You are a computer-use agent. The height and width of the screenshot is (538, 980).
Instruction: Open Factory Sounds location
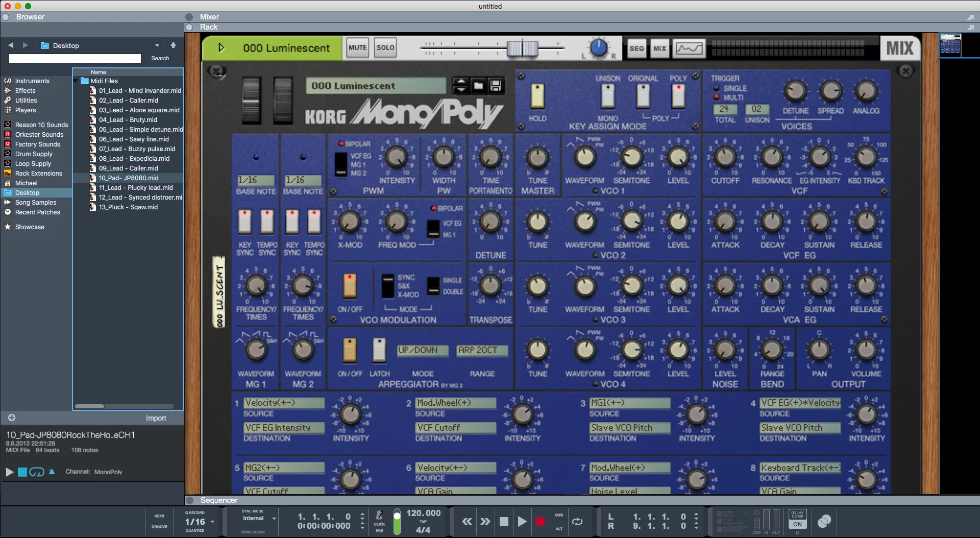(x=37, y=144)
